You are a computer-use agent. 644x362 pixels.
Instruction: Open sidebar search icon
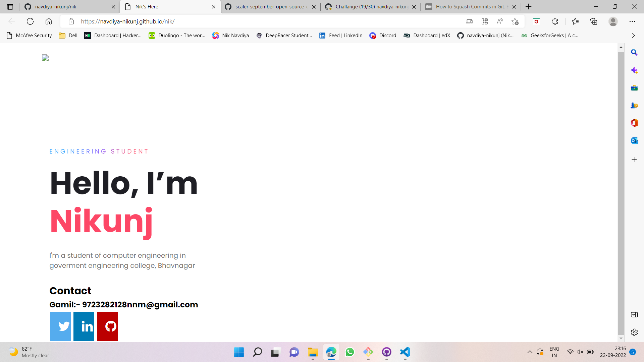pyautogui.click(x=634, y=53)
